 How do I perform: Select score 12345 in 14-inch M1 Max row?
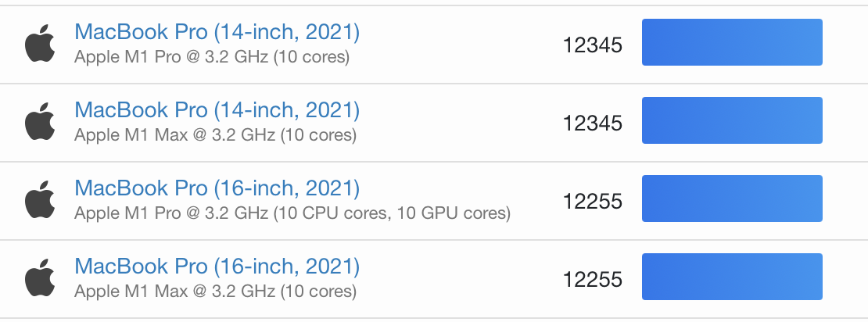pos(592,123)
